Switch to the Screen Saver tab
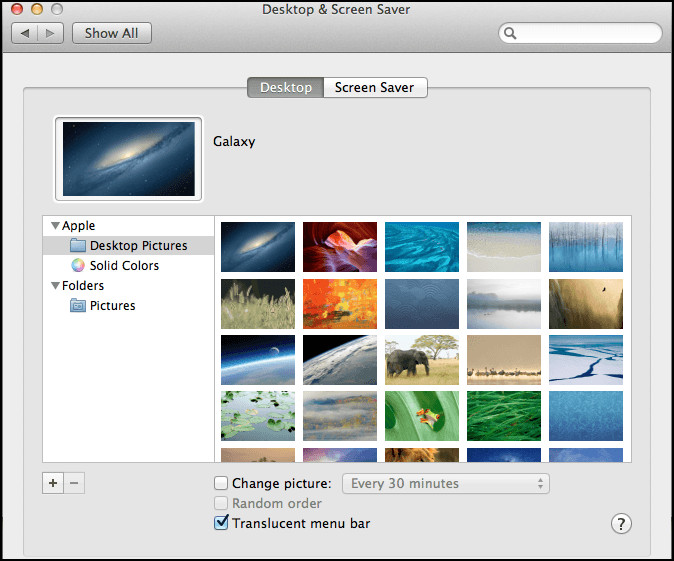This screenshot has height=561, width=674. (375, 87)
